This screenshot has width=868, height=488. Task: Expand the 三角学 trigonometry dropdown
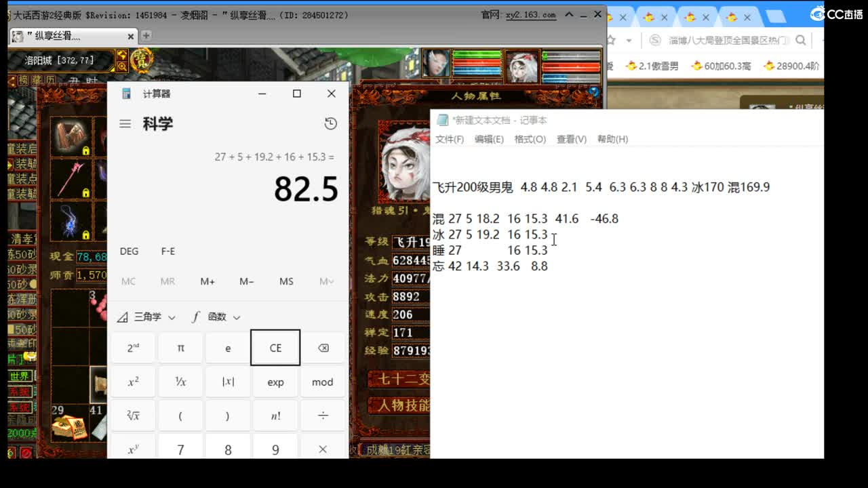146,317
